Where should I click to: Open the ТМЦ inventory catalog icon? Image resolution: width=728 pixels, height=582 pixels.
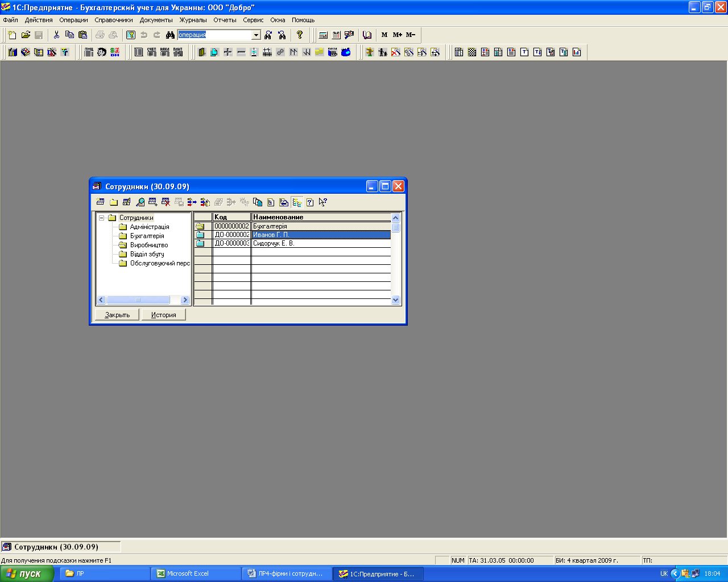(x=89, y=52)
